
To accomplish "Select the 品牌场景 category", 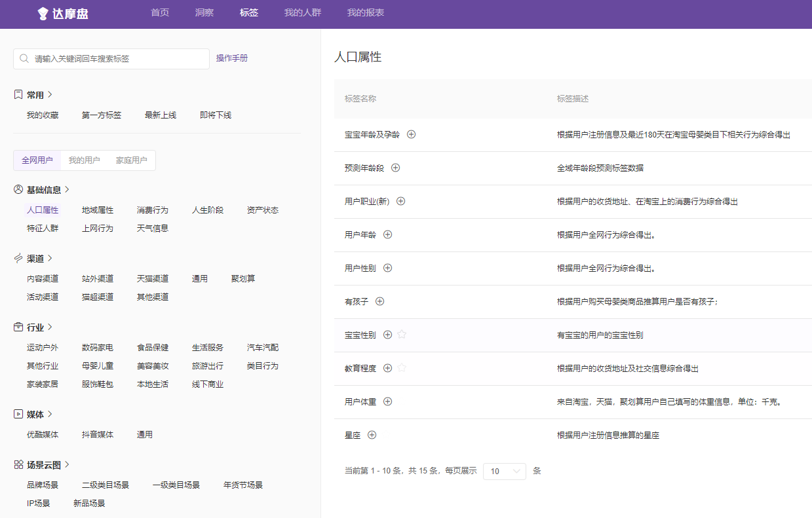I will point(43,485).
